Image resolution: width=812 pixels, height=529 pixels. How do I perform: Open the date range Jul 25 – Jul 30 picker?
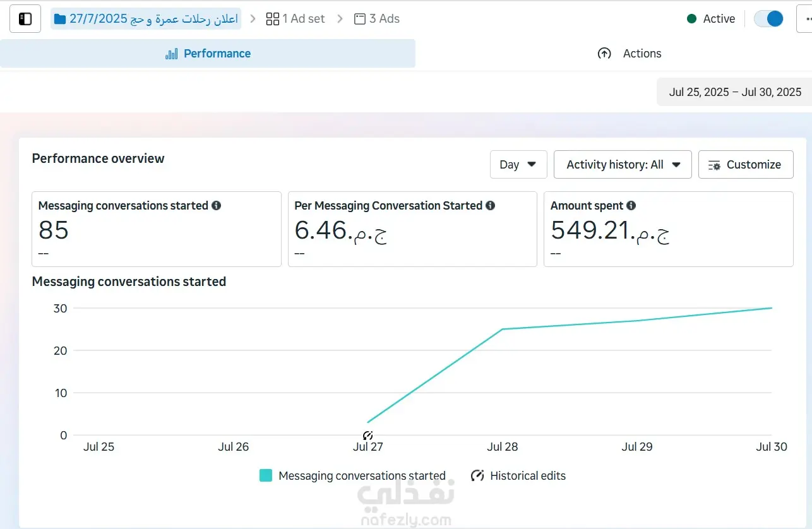point(735,92)
